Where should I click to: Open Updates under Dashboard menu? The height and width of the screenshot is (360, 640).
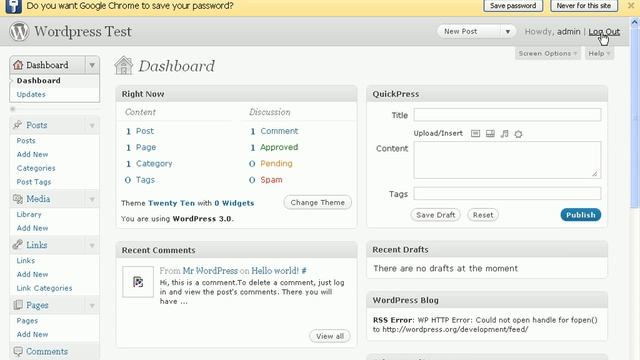point(31,94)
